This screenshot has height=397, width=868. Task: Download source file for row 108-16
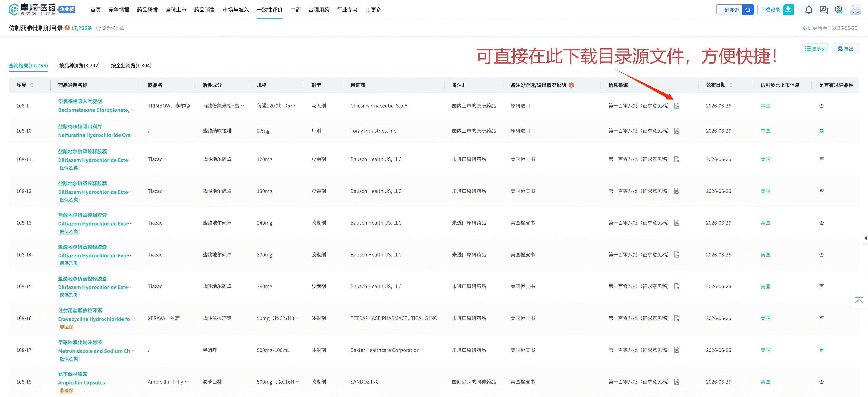tap(677, 318)
